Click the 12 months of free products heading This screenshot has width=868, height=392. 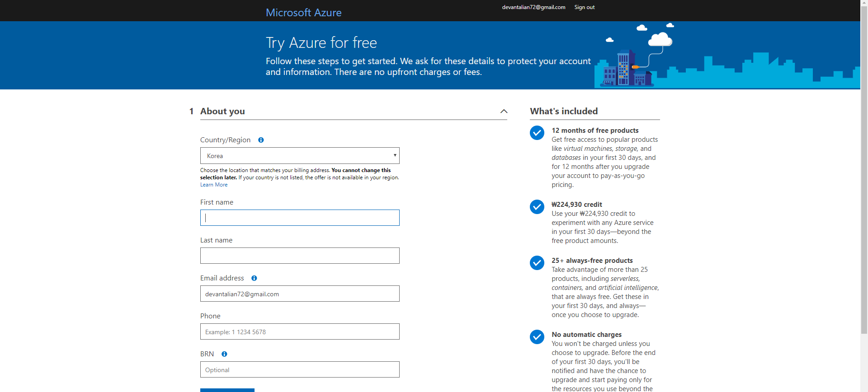pyautogui.click(x=595, y=131)
